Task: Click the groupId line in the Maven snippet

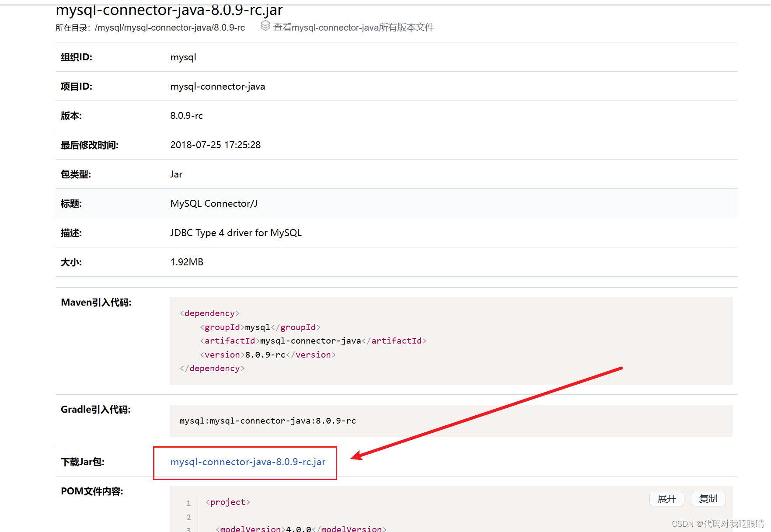Action: click(x=260, y=327)
